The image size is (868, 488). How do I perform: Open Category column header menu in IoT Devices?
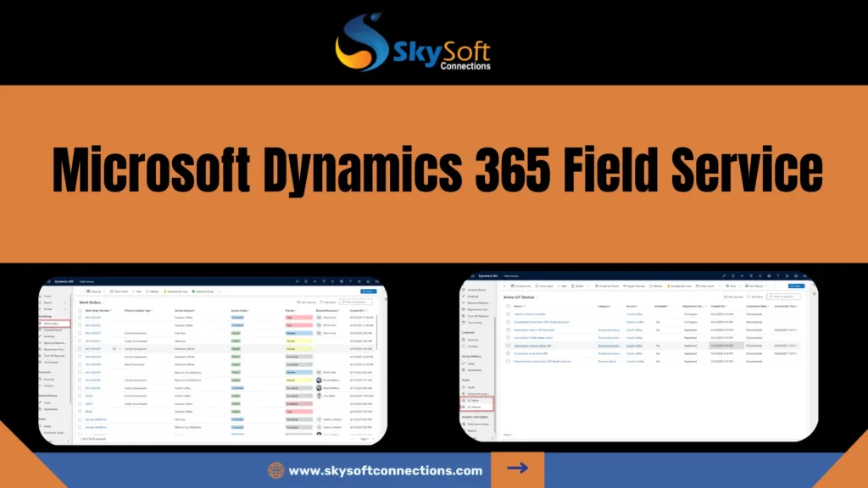604,306
